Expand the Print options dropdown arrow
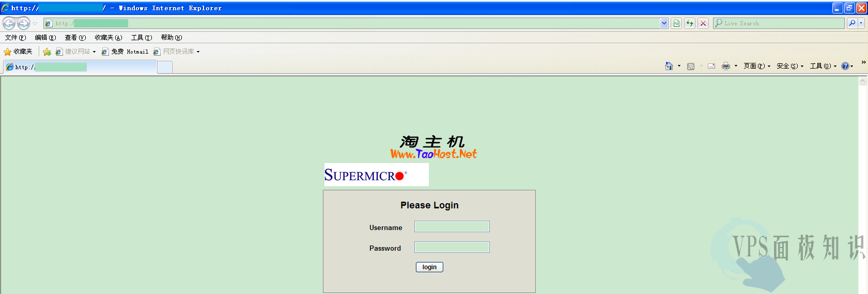 pyautogui.click(x=736, y=66)
